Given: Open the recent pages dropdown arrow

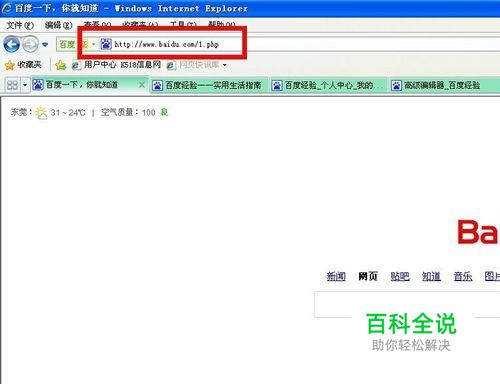Looking at the screenshot, I should tap(45, 45).
